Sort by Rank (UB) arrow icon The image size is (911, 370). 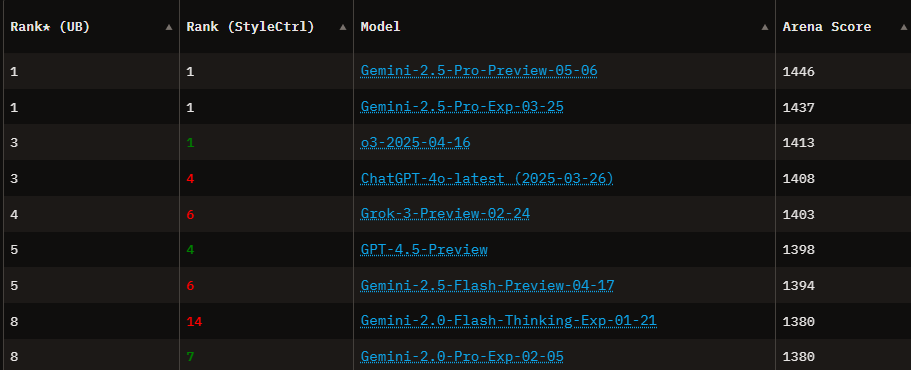[168, 27]
